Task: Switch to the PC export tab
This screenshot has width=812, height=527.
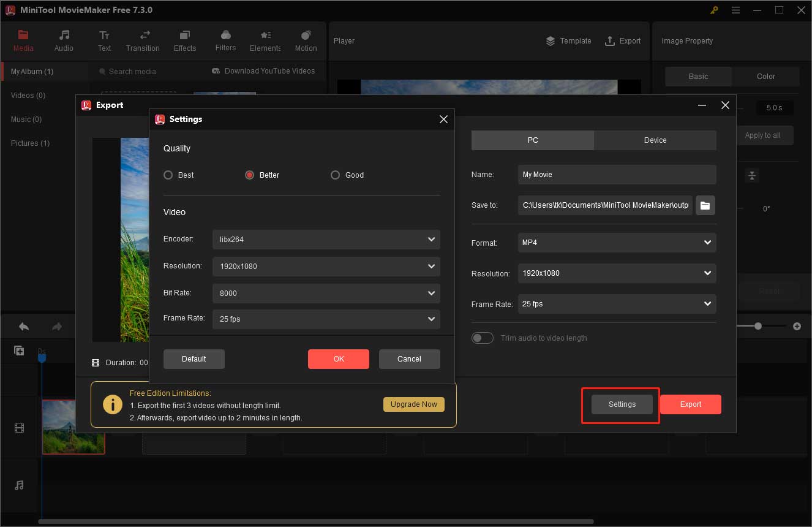Action: tap(533, 140)
